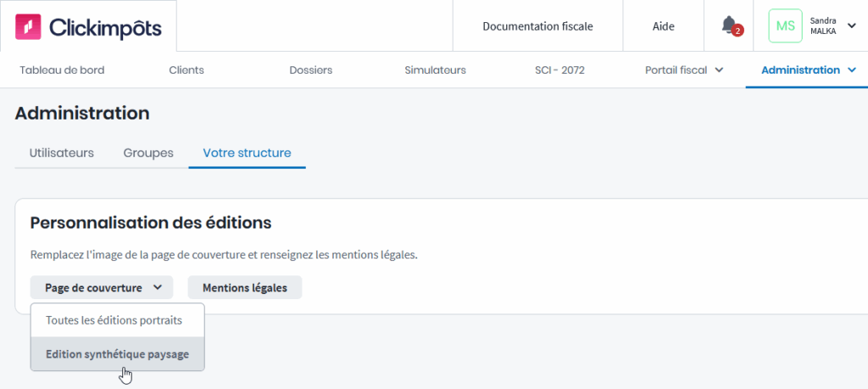Navigate to Dossiers
The width and height of the screenshot is (868, 389).
310,70
